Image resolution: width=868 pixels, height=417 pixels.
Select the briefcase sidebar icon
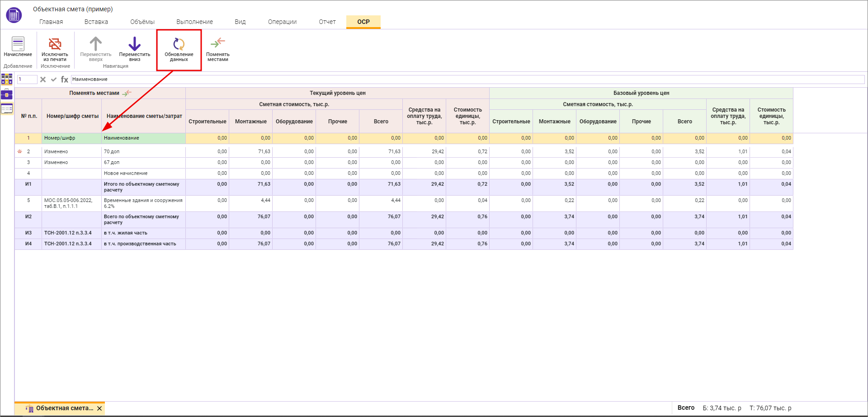point(7,94)
